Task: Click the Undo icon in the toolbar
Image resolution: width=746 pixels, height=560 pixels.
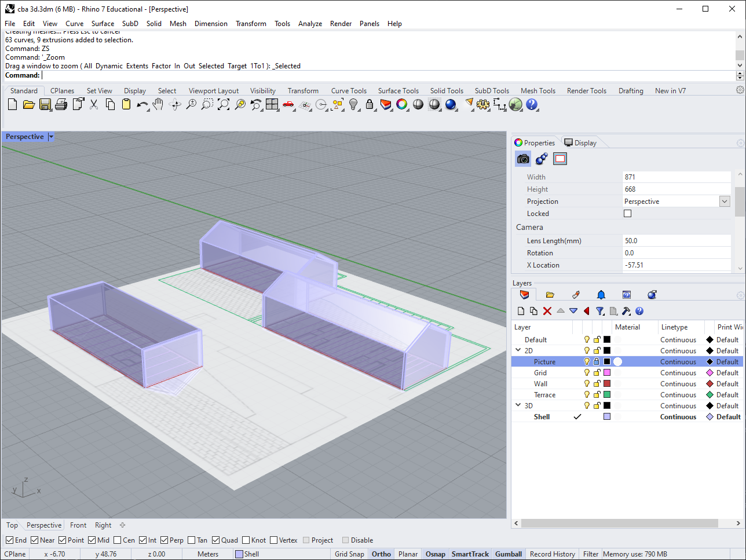Action: point(142,105)
